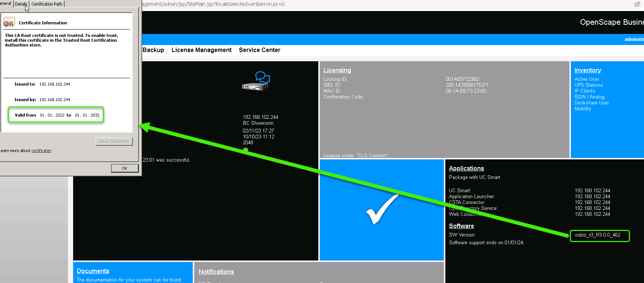Open the Certification Path tab
Viewport: 644px width, 283px height.
click(47, 4)
